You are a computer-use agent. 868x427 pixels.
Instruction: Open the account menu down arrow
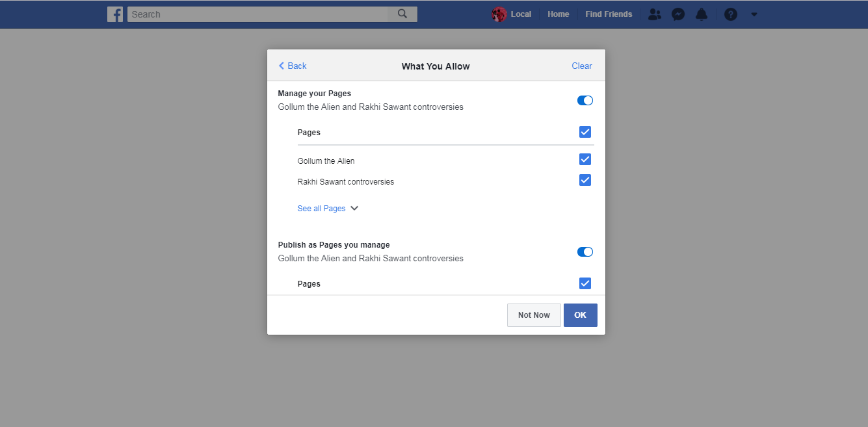click(754, 14)
